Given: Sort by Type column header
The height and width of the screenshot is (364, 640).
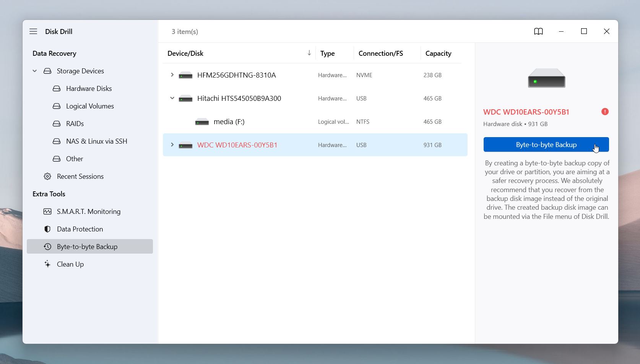Looking at the screenshot, I should [x=328, y=53].
